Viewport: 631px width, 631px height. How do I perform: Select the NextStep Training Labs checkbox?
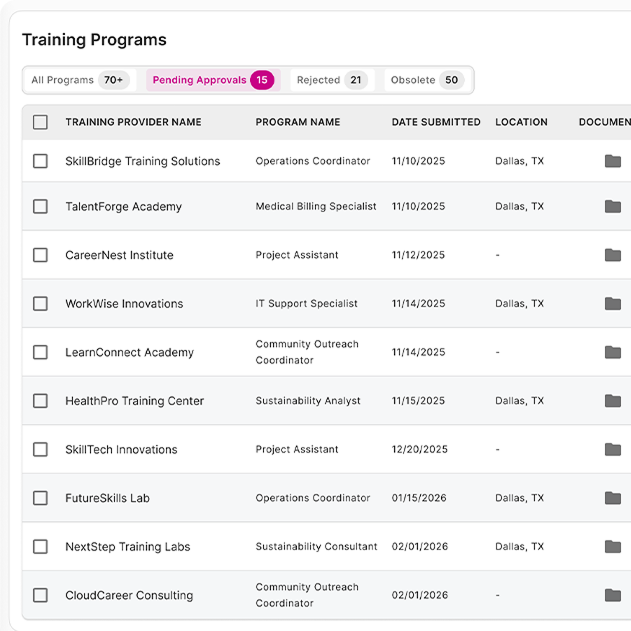coord(40,547)
